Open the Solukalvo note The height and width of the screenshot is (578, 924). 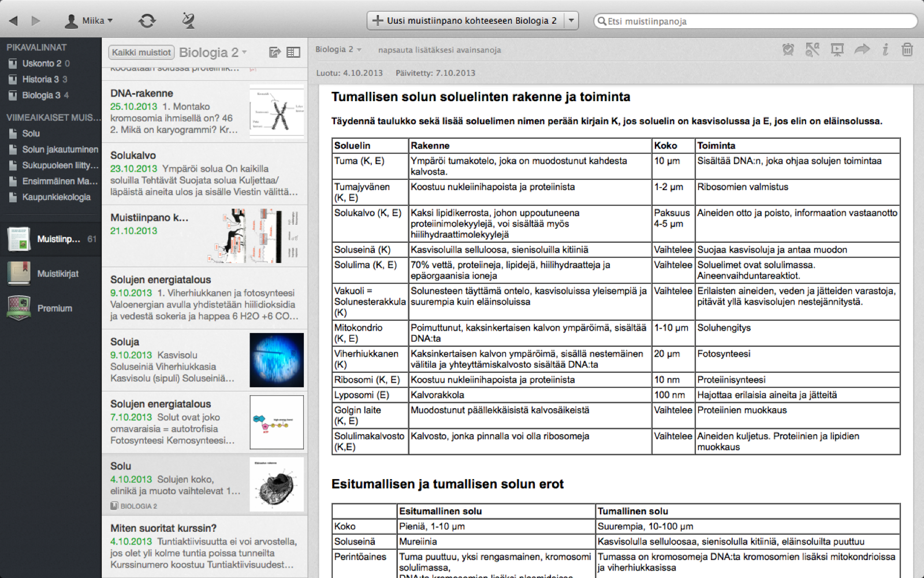click(204, 174)
